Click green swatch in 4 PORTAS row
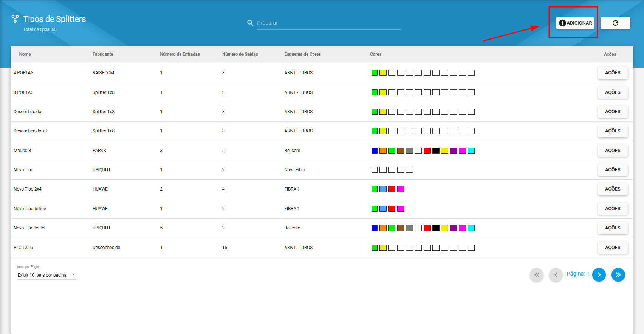The image size is (644, 334). click(x=375, y=73)
